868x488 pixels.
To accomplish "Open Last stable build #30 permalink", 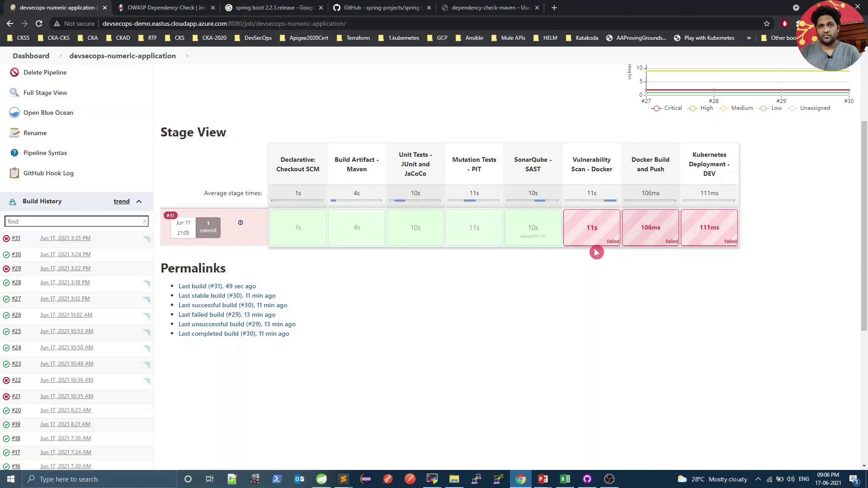I will tap(226, 296).
